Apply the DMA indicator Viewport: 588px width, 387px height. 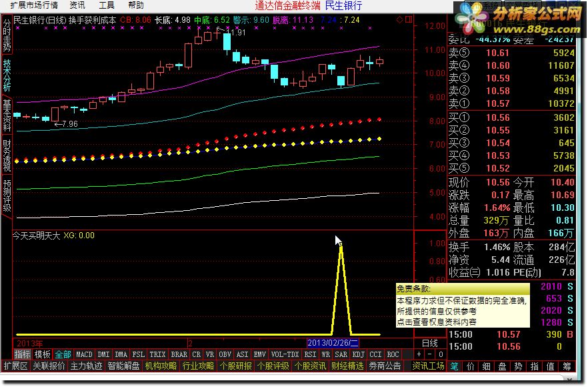(121, 354)
